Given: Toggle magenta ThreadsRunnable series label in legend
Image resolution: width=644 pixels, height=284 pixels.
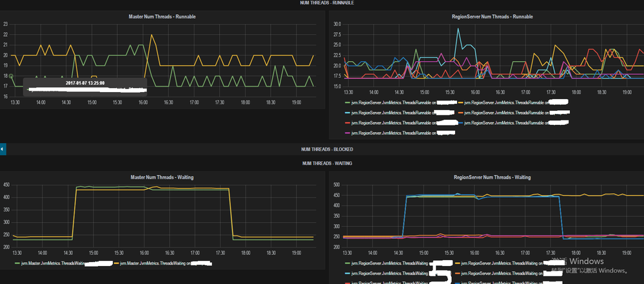Looking at the screenshot, I should click(x=393, y=133).
